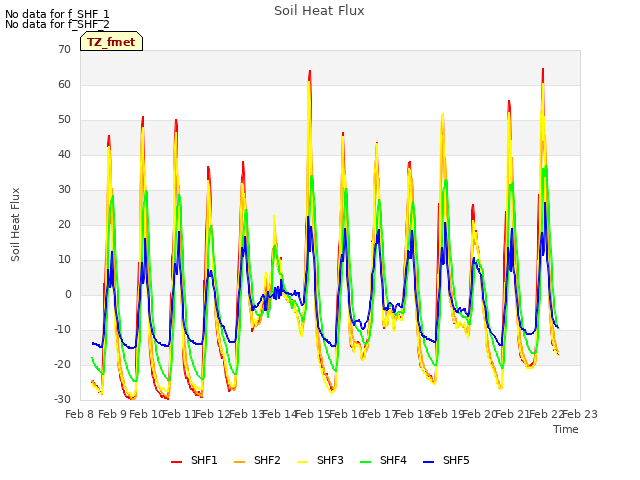Click the 'No data for f_SHF_1' message
The height and width of the screenshot is (480, 640).
tap(57, 14)
